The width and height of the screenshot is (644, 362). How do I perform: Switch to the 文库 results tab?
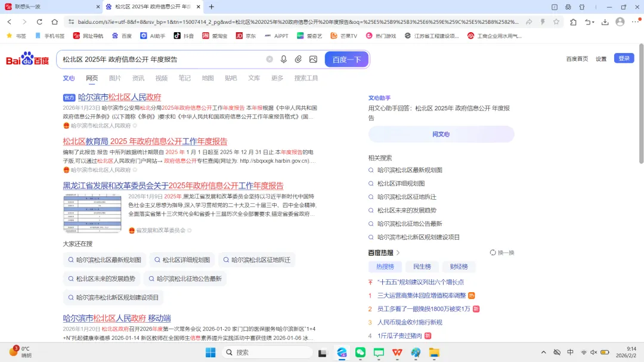tap(254, 78)
